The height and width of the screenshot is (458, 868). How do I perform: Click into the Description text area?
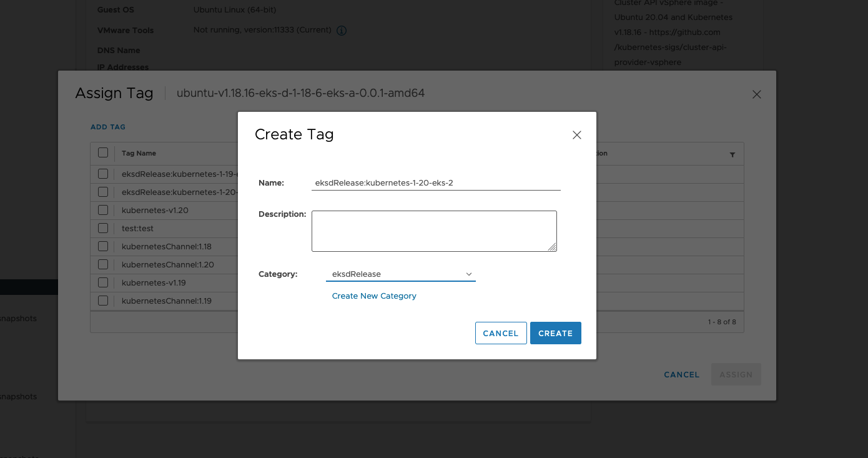click(x=433, y=231)
